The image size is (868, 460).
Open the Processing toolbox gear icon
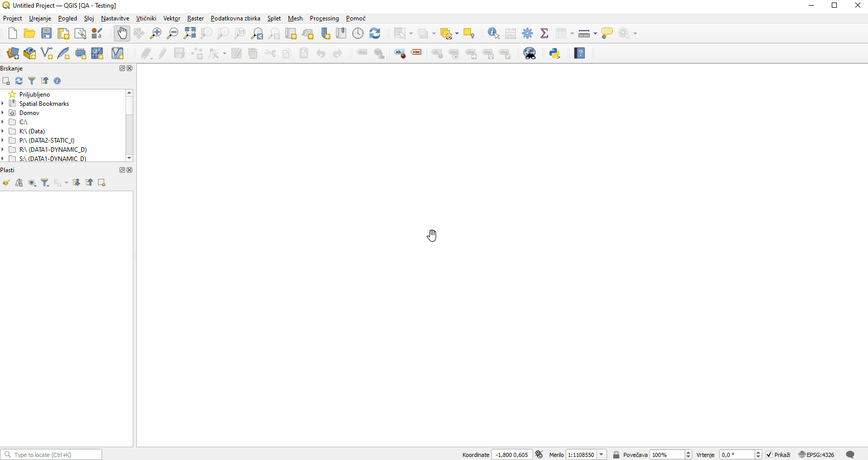pos(527,34)
